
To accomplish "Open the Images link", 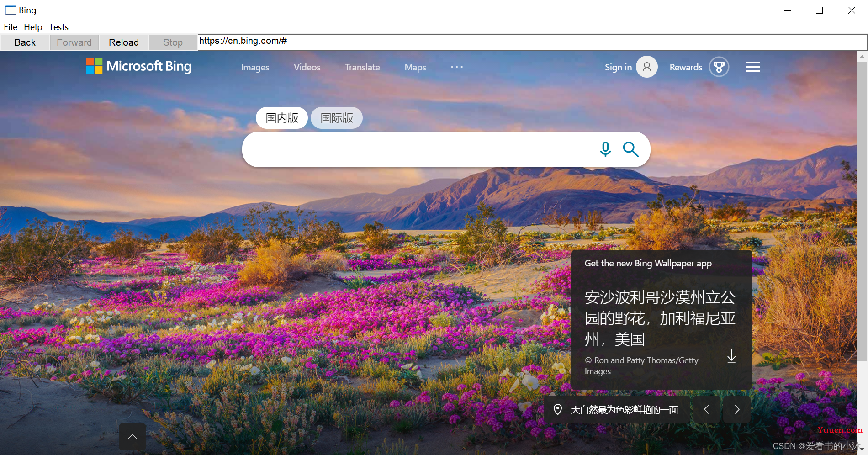I will pyautogui.click(x=255, y=67).
